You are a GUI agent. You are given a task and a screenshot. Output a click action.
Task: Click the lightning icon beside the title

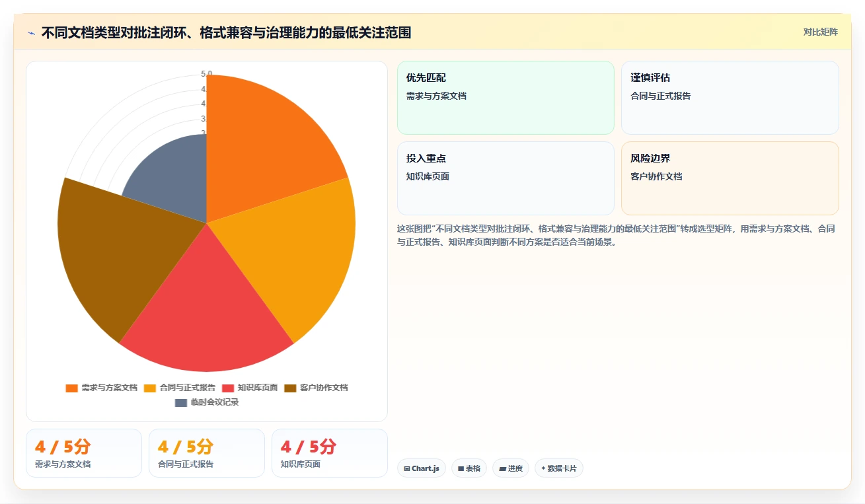31,33
